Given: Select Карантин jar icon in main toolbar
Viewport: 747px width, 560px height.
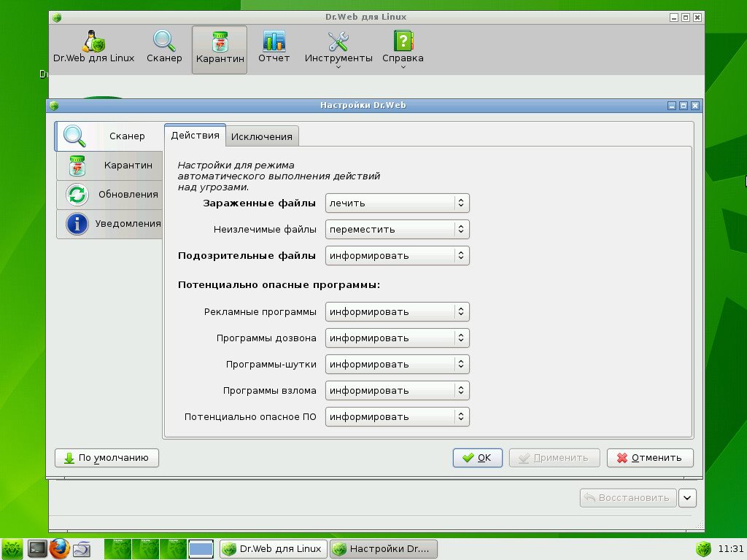Looking at the screenshot, I should [x=220, y=50].
